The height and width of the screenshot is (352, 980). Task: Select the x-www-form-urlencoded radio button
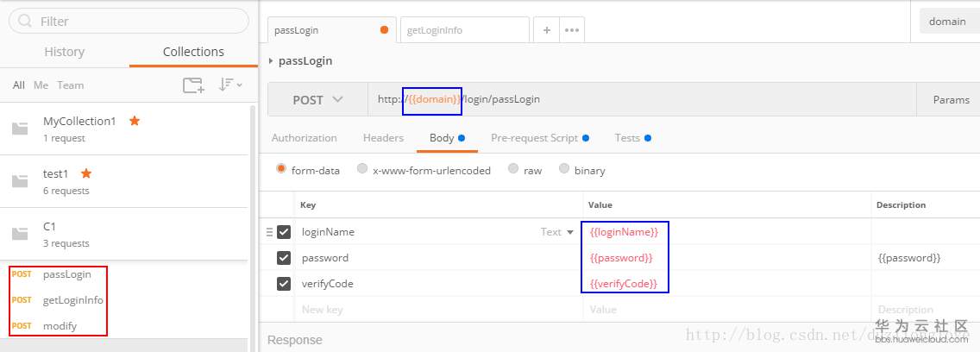coord(362,169)
